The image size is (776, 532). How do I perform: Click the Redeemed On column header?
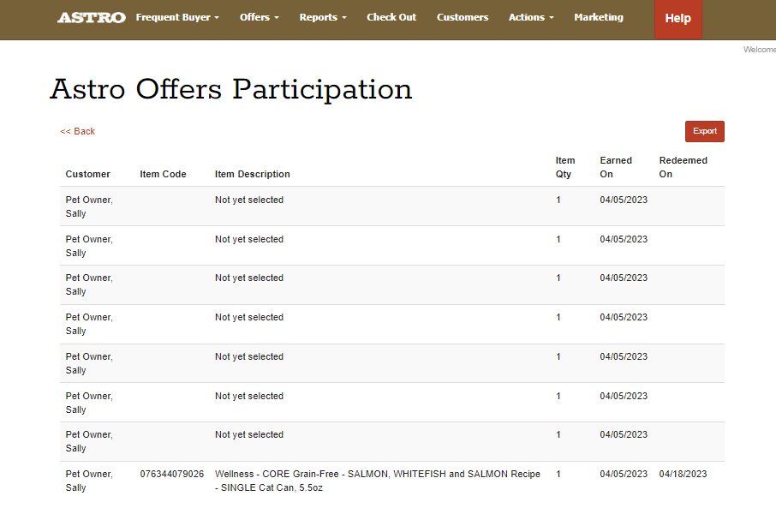click(683, 167)
